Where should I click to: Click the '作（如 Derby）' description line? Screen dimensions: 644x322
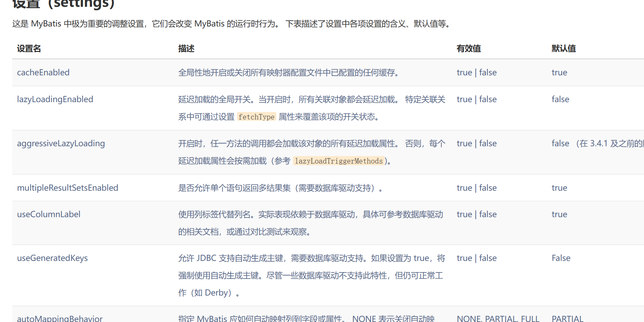point(209,292)
